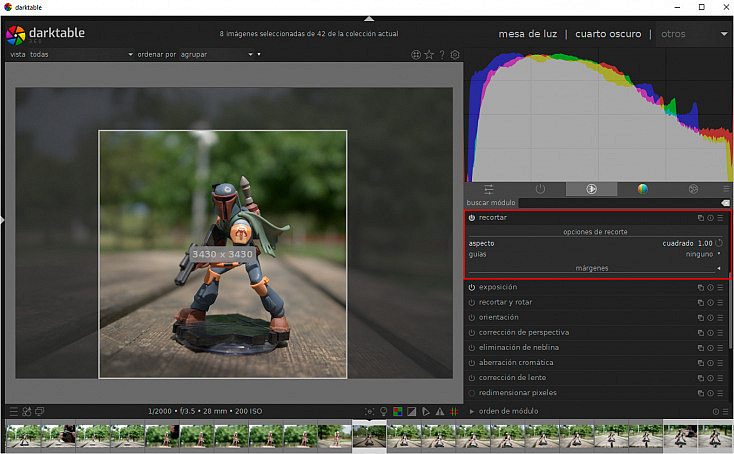Viewport: 734px width, 454px height.
Task: Reset parameters of exposición module
Action: pos(711,288)
